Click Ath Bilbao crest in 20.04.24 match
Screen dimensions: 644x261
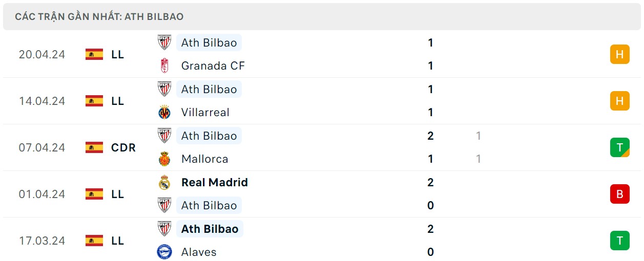pyautogui.click(x=164, y=42)
